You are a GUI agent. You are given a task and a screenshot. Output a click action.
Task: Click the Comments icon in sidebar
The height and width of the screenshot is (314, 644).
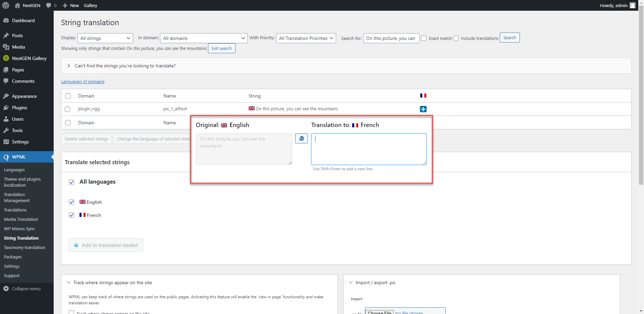pos(6,81)
